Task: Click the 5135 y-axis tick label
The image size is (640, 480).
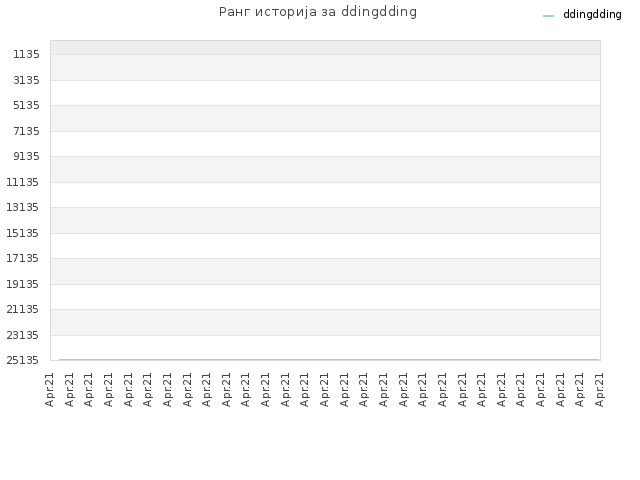Action: [x=26, y=105]
